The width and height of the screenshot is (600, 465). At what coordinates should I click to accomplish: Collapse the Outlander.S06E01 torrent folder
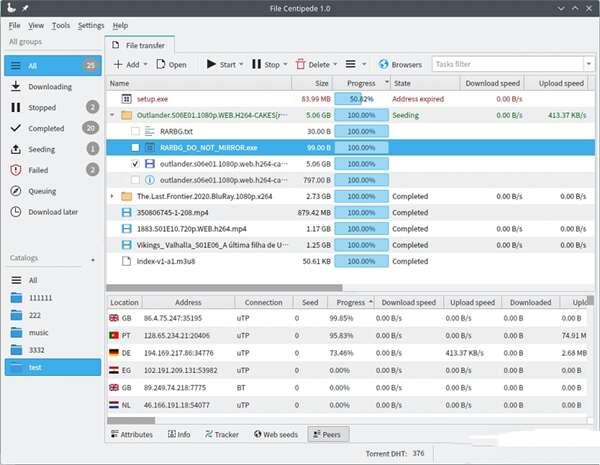(x=112, y=115)
